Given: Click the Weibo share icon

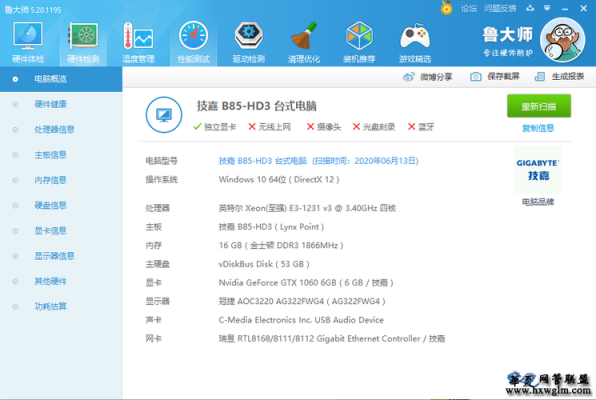Looking at the screenshot, I should (x=409, y=77).
